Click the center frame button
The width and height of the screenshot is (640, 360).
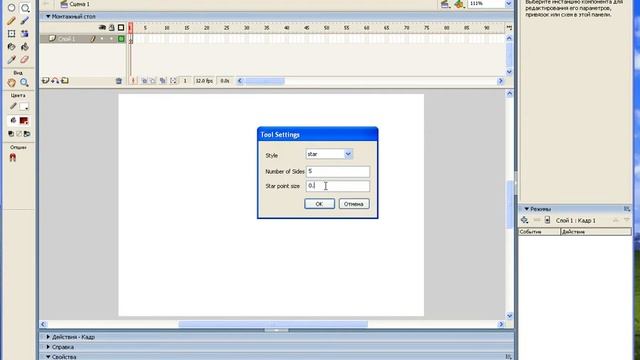[x=133, y=81]
